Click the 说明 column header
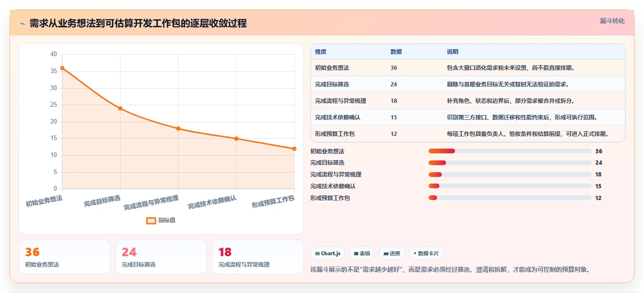 click(453, 52)
